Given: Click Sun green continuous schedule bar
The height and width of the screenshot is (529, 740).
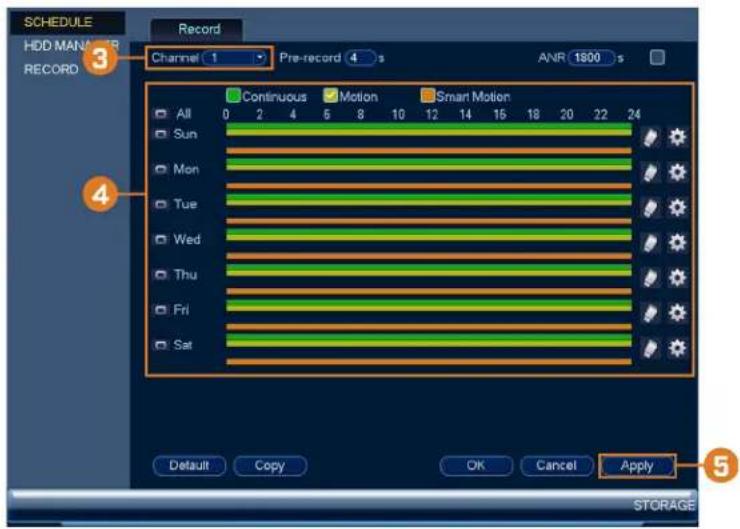Looking at the screenshot, I should coord(429,126).
